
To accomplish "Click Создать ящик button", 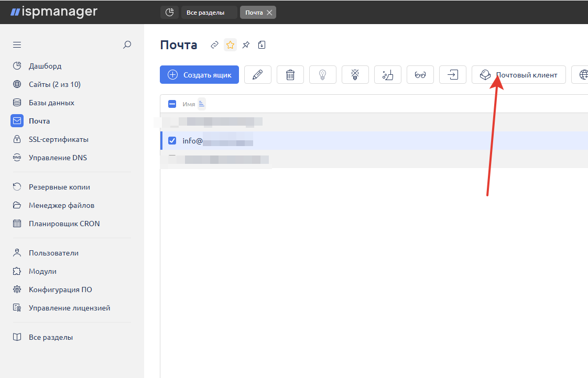I will [x=200, y=74].
